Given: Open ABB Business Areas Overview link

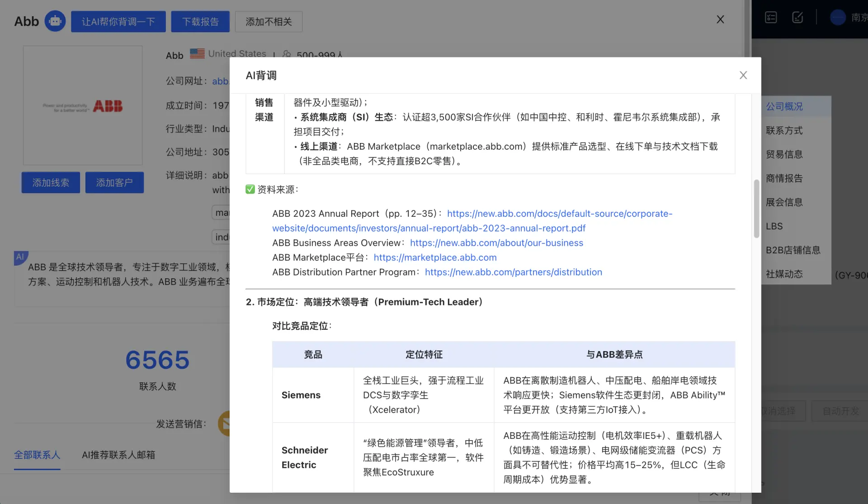Looking at the screenshot, I should (x=496, y=243).
